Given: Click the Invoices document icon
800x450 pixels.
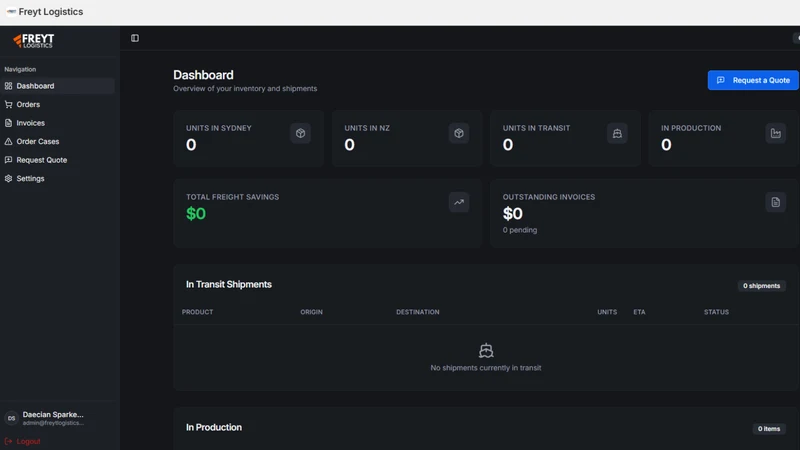Looking at the screenshot, I should [x=9, y=123].
